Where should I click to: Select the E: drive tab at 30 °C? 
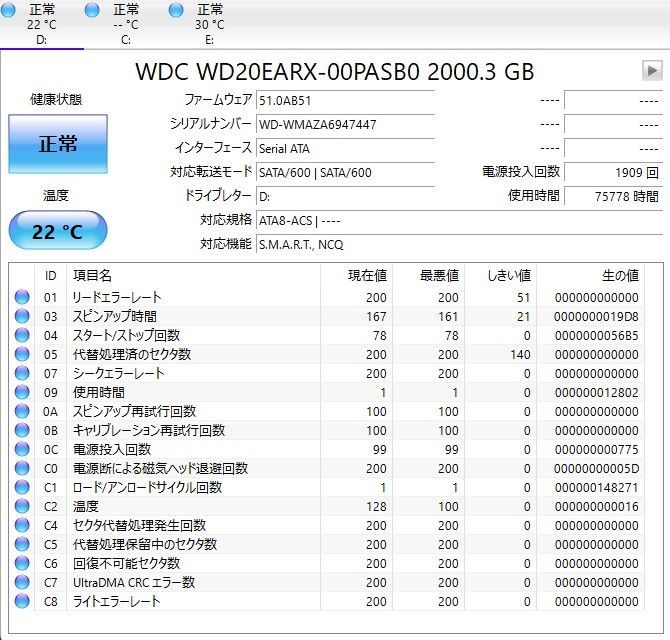(209, 24)
